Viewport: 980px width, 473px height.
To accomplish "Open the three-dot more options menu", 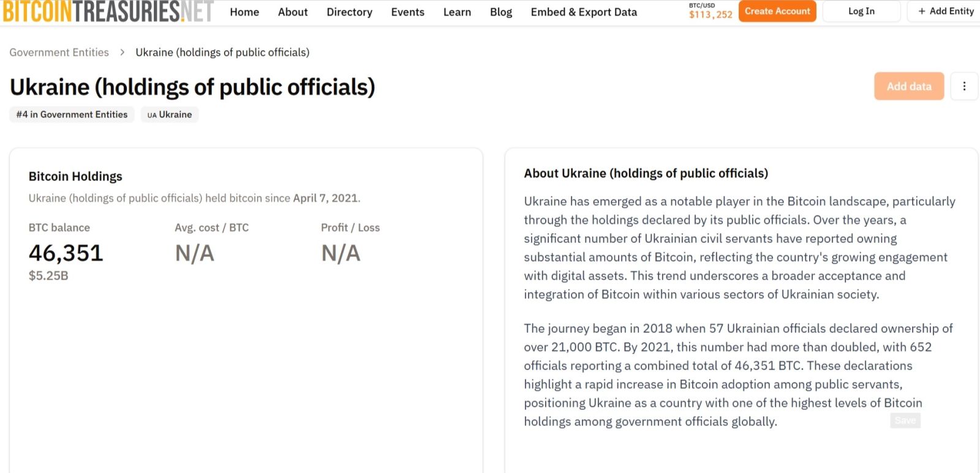I will [x=964, y=86].
